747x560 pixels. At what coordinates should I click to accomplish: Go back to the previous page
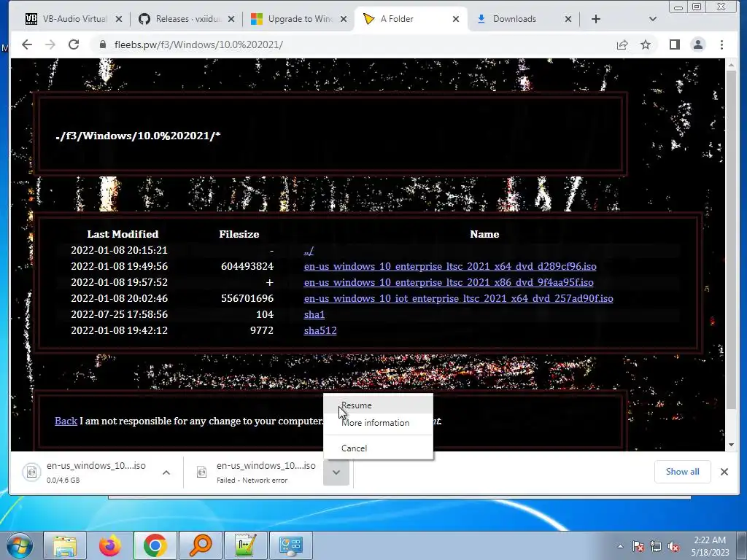coord(27,44)
